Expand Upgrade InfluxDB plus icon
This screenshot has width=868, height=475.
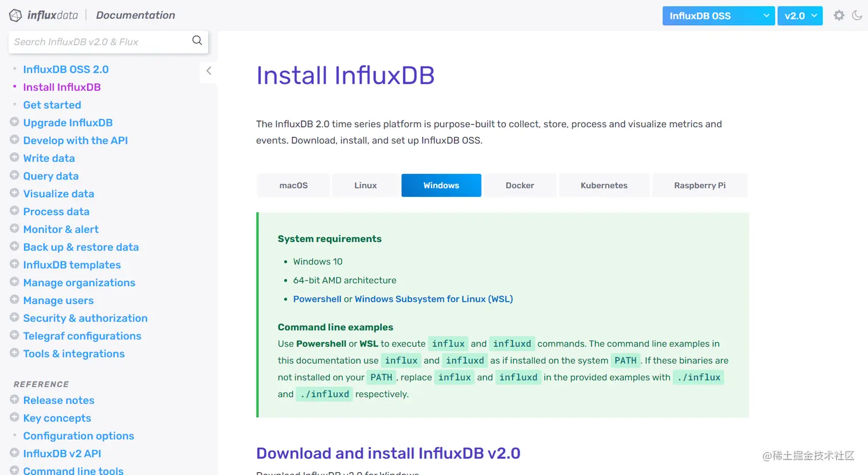14,122
